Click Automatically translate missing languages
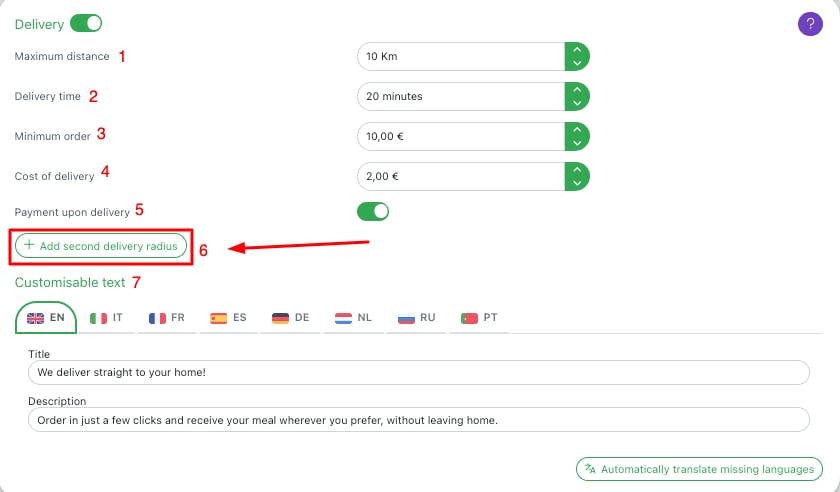Image resolution: width=840 pixels, height=492 pixels. [x=699, y=469]
